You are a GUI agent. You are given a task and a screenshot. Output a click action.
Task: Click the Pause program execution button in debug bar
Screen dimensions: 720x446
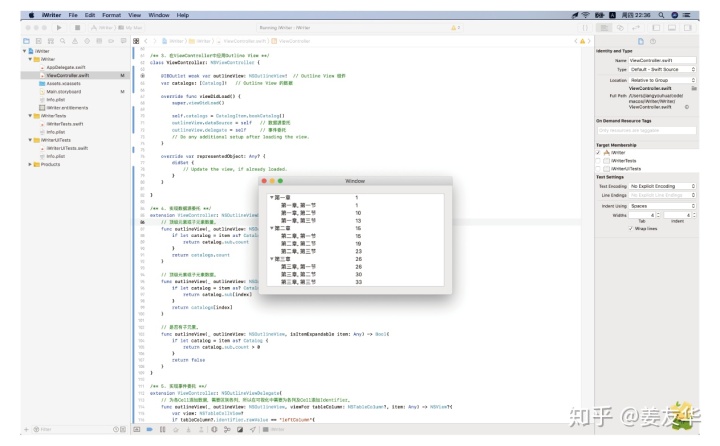point(163,429)
